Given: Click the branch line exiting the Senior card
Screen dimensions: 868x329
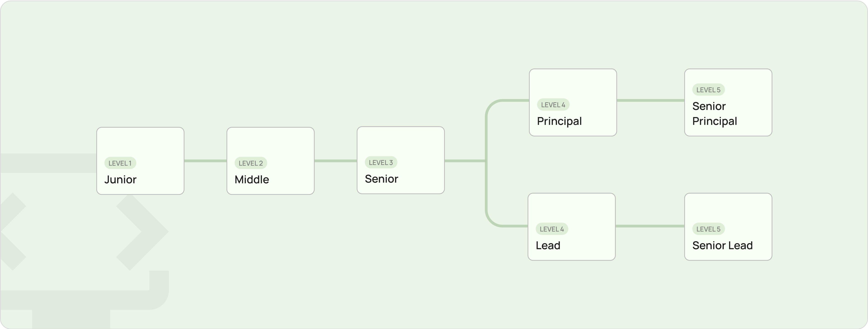Looking at the screenshot, I should click(x=465, y=161).
